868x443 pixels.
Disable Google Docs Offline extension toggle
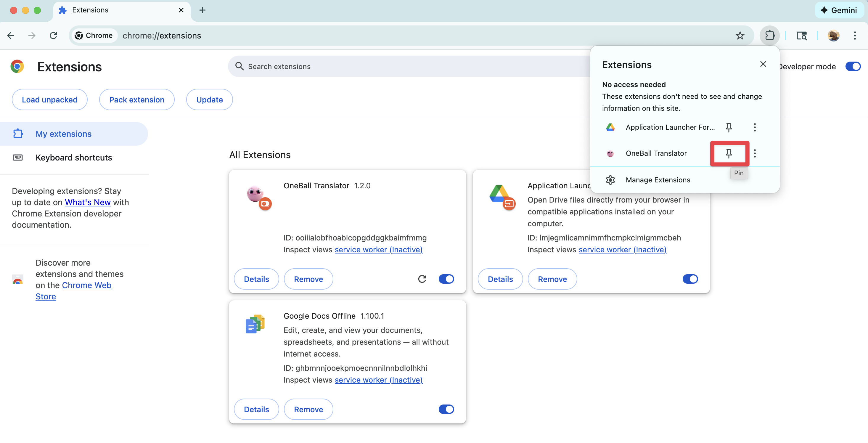point(446,409)
